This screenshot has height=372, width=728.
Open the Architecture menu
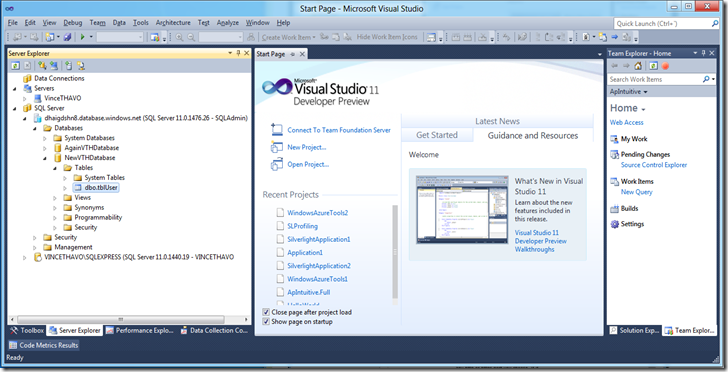tap(173, 23)
